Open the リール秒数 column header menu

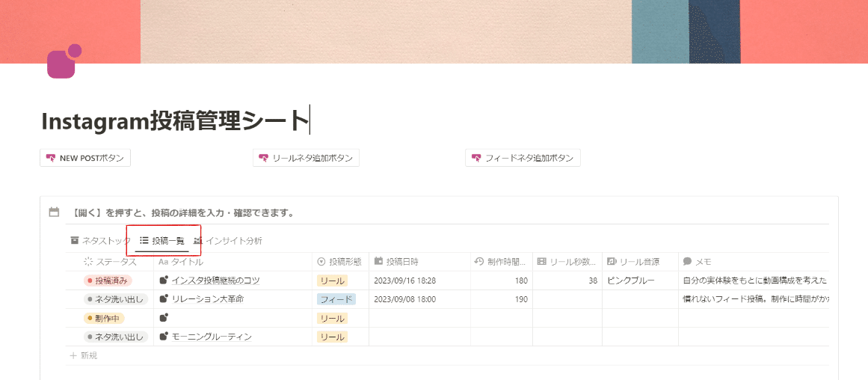pyautogui.click(x=567, y=262)
